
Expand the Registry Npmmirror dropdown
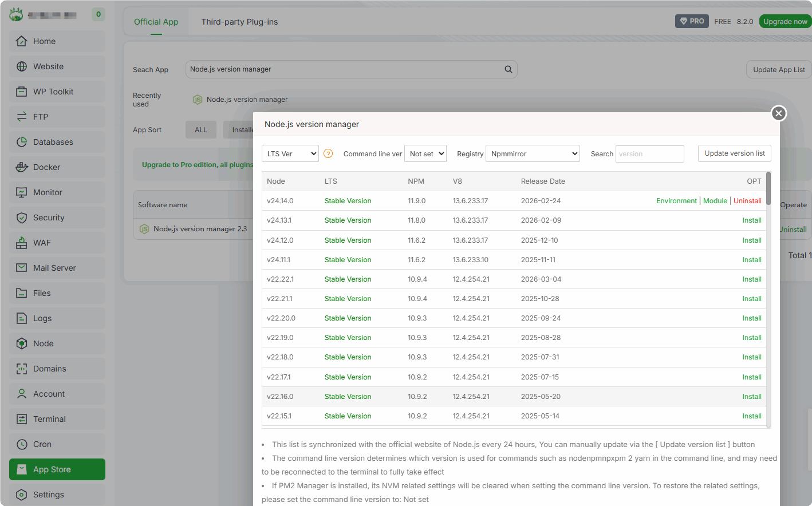[533, 153]
